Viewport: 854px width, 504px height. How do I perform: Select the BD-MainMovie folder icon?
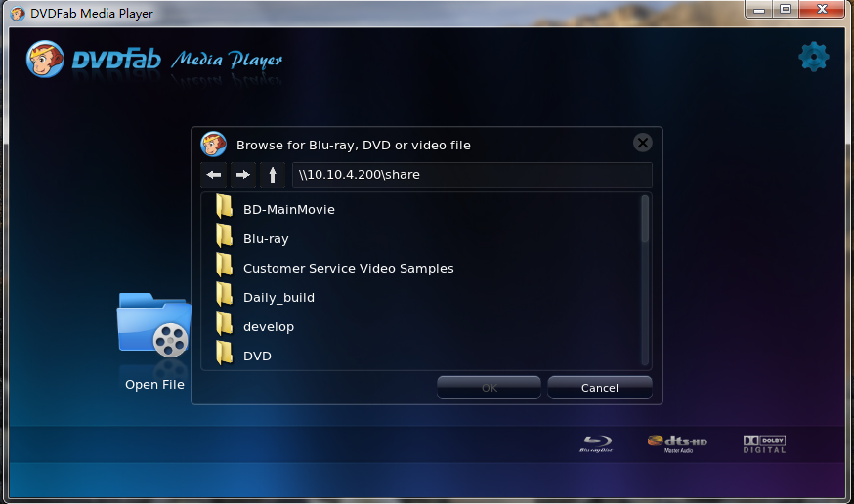(x=224, y=207)
